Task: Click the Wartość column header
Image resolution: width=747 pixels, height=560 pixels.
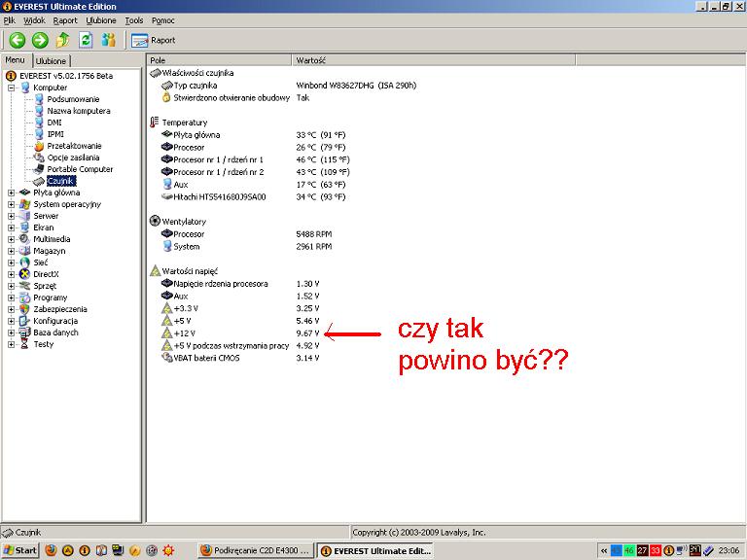Action: (x=433, y=60)
